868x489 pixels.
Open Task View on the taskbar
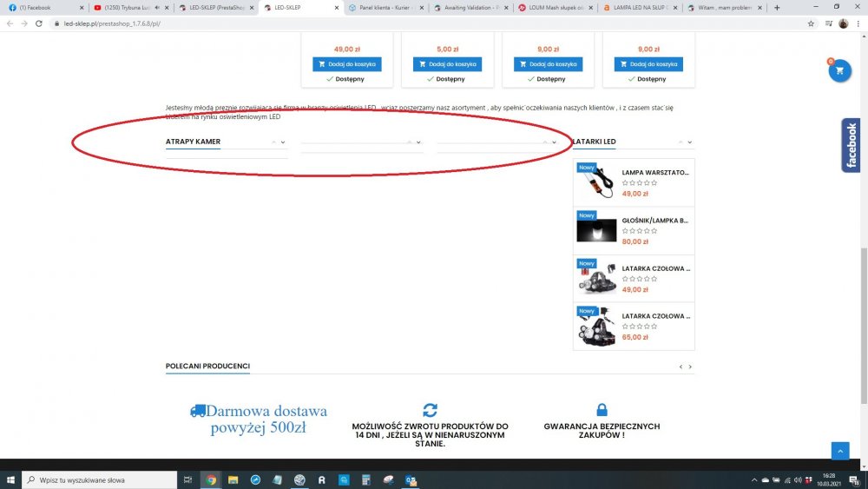pyautogui.click(x=187, y=479)
